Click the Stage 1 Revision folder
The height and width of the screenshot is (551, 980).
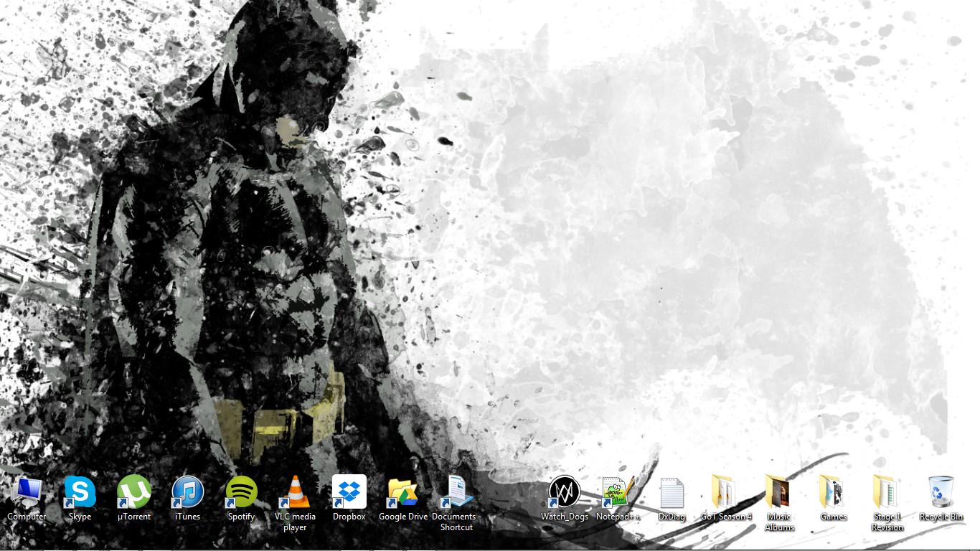887,492
